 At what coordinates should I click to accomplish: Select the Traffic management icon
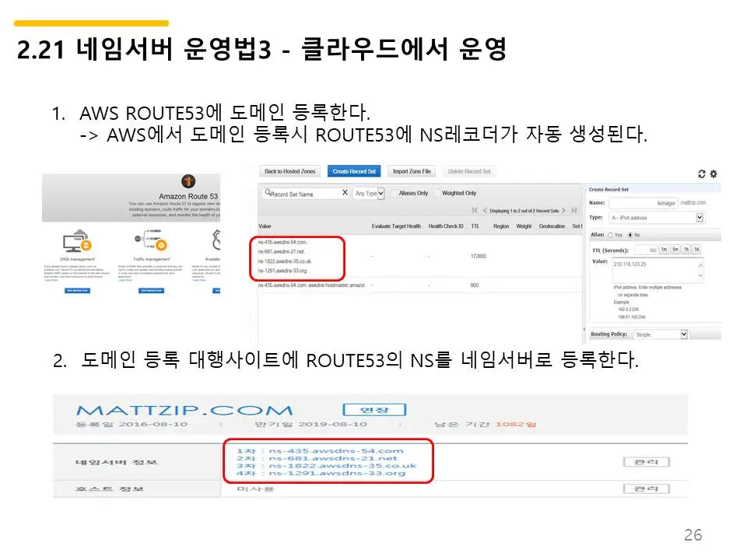(149, 241)
